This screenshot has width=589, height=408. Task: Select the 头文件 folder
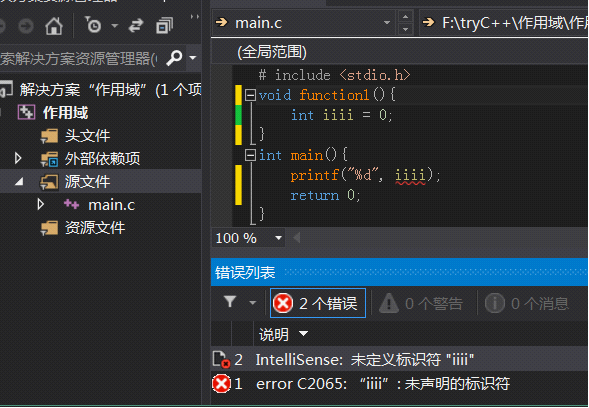pyautogui.click(x=87, y=136)
